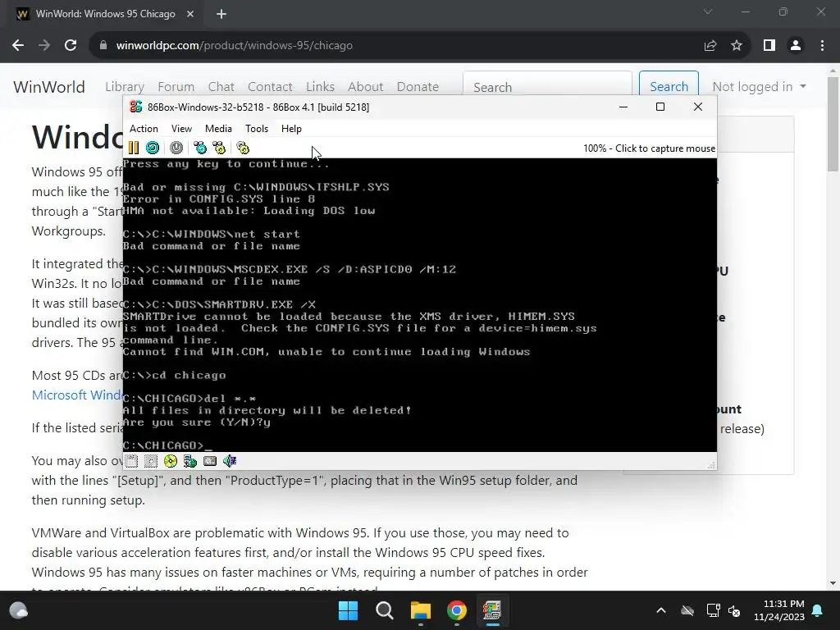
Task: Open the Media menu in 86Box
Action: [x=218, y=129]
